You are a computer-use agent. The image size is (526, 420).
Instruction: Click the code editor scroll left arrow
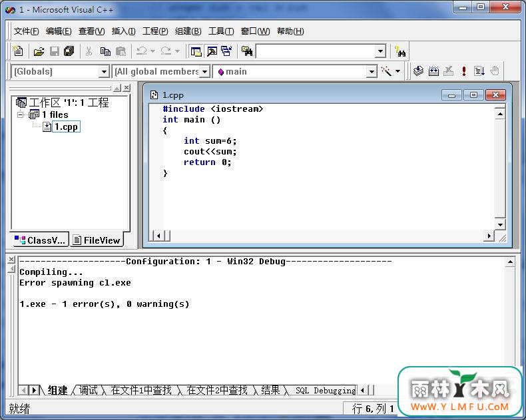click(x=158, y=236)
